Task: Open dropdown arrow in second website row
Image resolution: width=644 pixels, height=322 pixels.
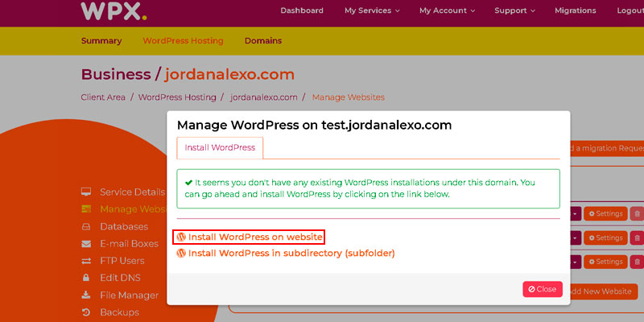Action: [576, 237]
